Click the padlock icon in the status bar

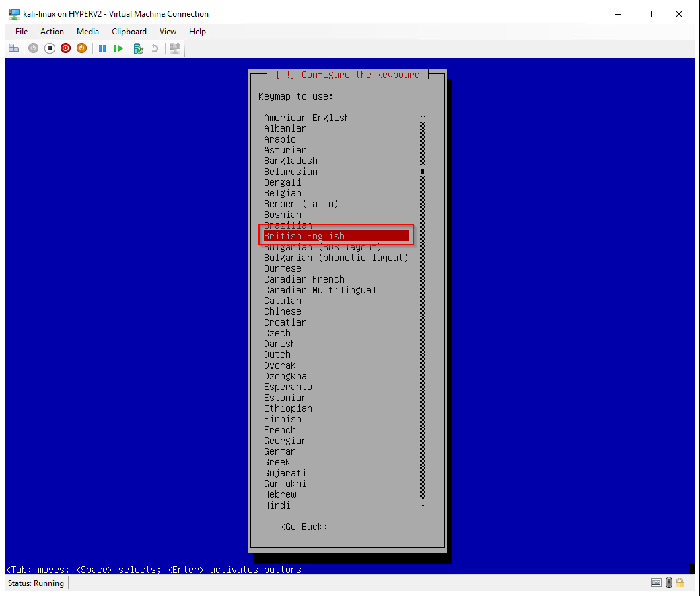(680, 583)
